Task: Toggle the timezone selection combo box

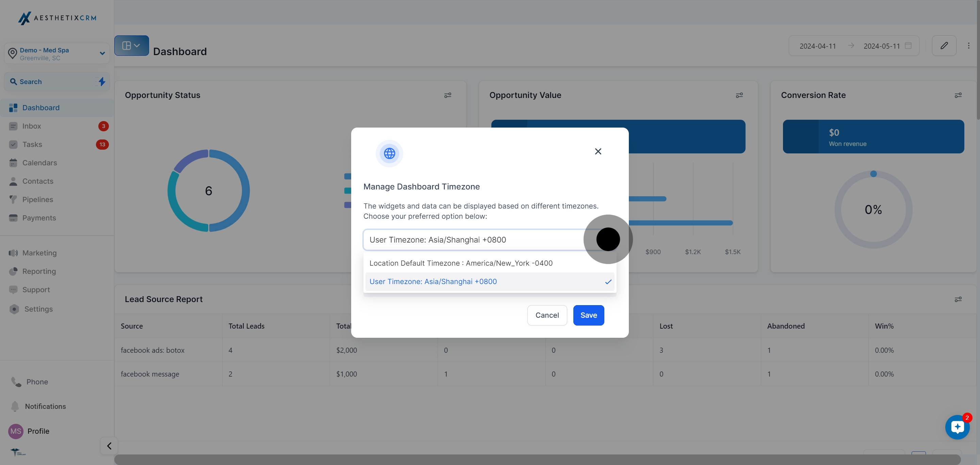Action: click(x=476, y=239)
